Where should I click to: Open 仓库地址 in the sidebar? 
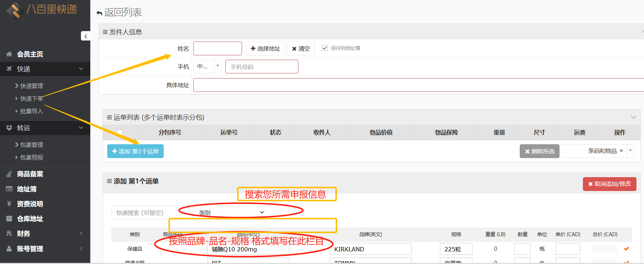tap(30, 218)
